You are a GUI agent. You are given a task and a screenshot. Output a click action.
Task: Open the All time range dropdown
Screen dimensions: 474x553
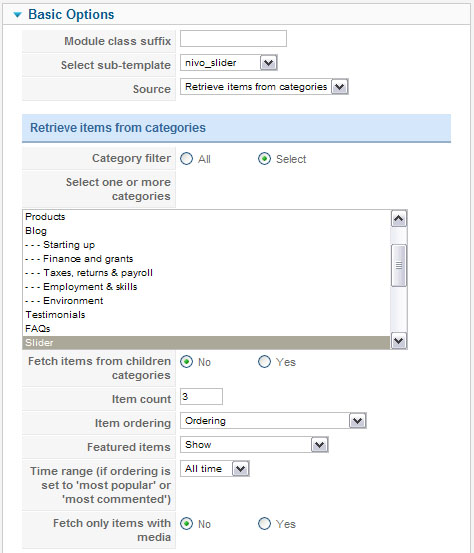tap(214, 469)
